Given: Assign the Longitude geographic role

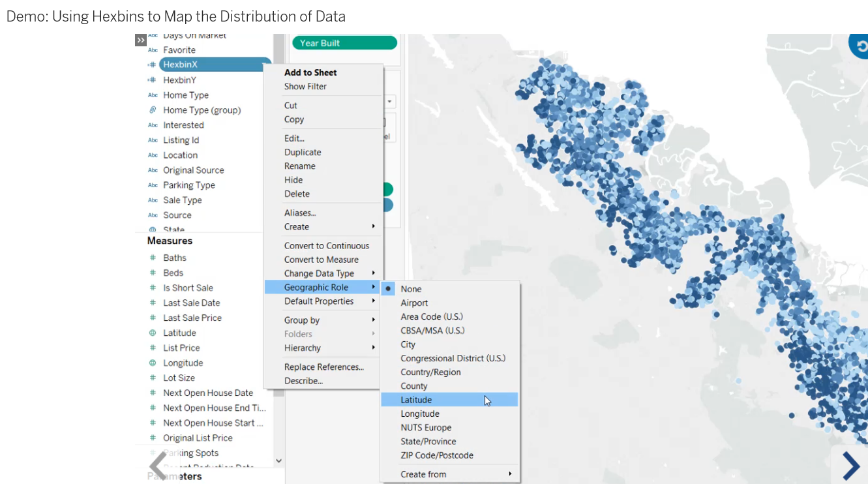Looking at the screenshot, I should [450, 414].
